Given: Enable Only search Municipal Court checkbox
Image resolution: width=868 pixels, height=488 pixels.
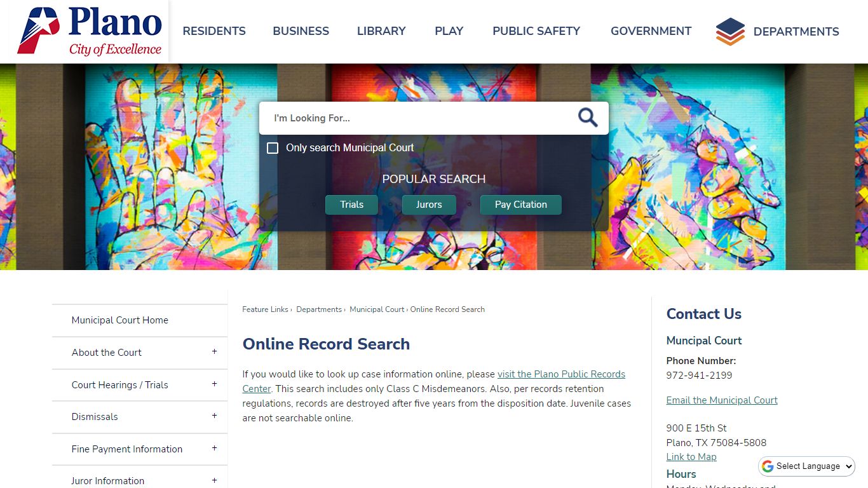Looking at the screenshot, I should click(273, 148).
